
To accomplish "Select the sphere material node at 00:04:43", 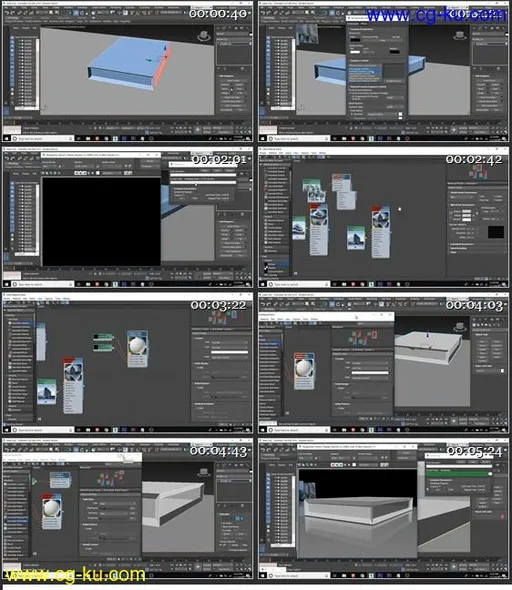I will pyautogui.click(x=52, y=511).
